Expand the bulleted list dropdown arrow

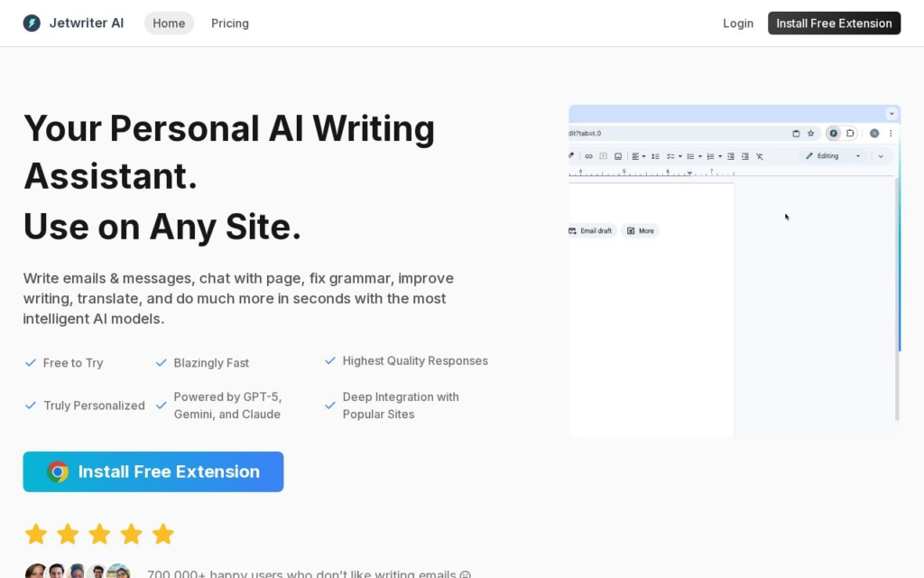tap(700, 156)
